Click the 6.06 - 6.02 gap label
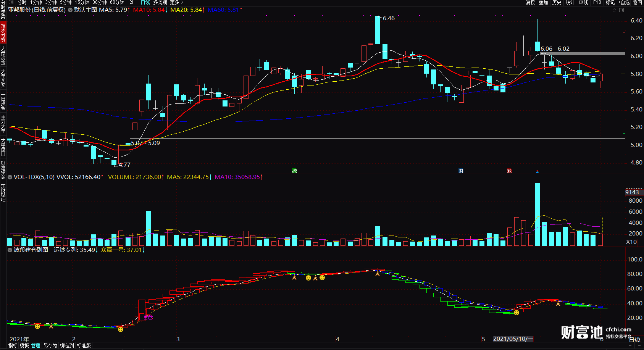 (555, 49)
